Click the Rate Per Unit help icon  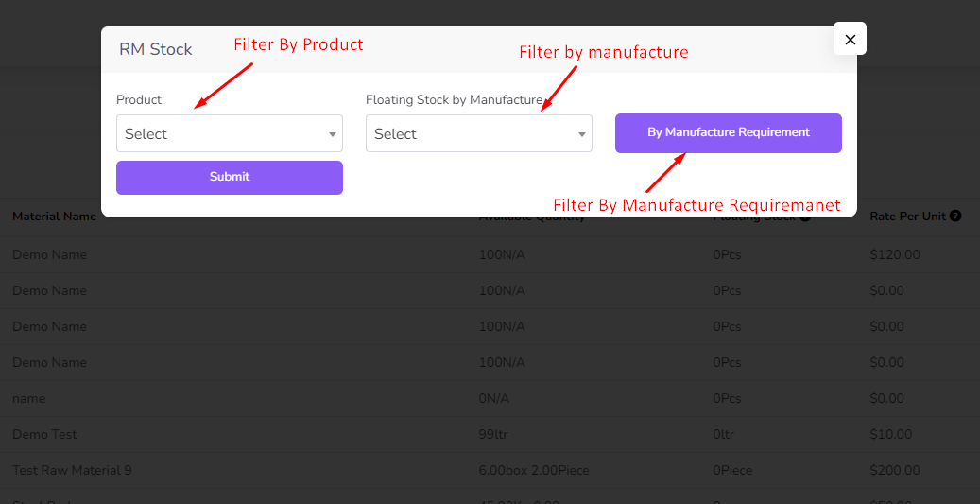pyautogui.click(x=955, y=217)
